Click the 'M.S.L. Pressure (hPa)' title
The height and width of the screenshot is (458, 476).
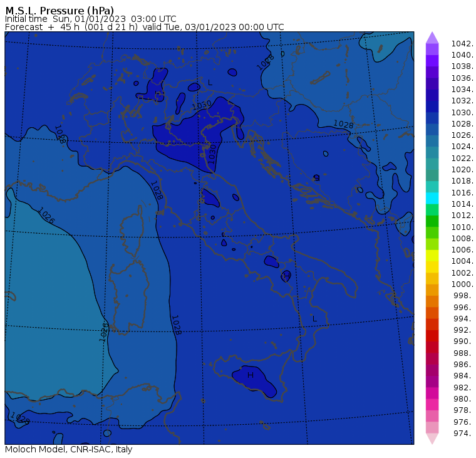click(x=59, y=11)
